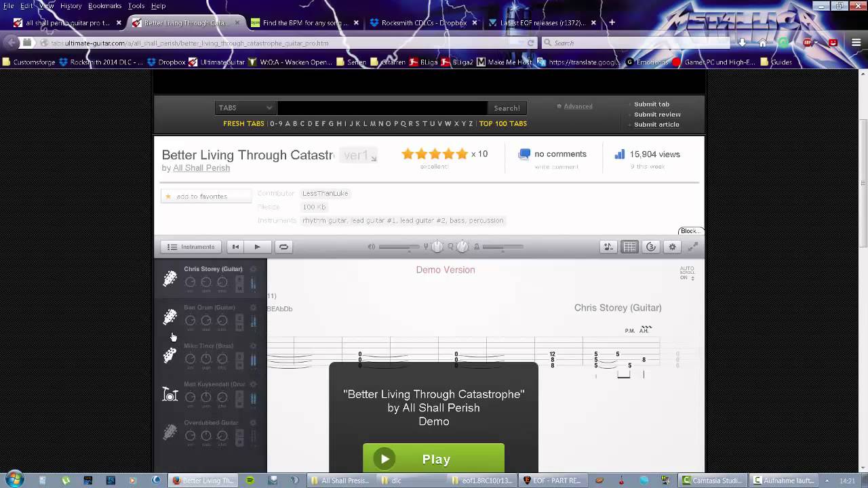Viewport: 868px width, 488px height.
Task: Open the ver1 version dropdown
Action: pos(359,156)
